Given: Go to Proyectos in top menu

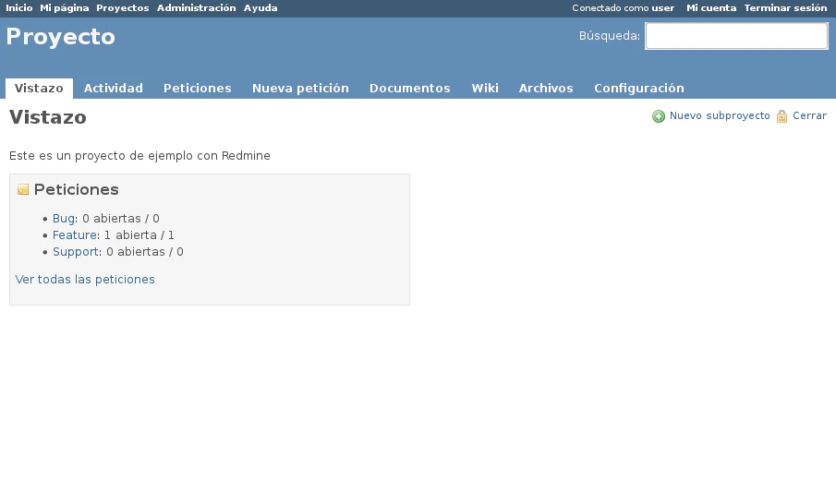Looking at the screenshot, I should click(122, 8).
